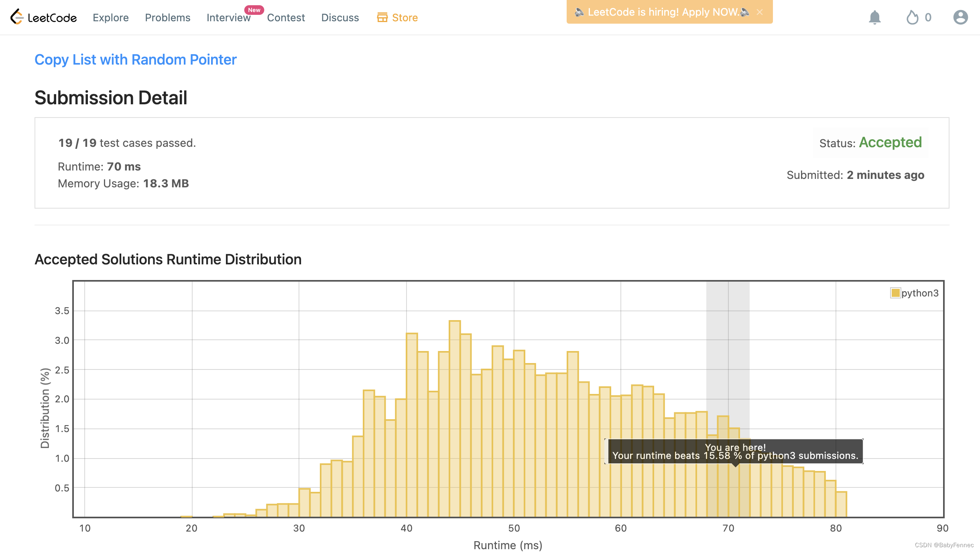Navigate to Contest page
The width and height of the screenshot is (980, 552).
pos(286,18)
